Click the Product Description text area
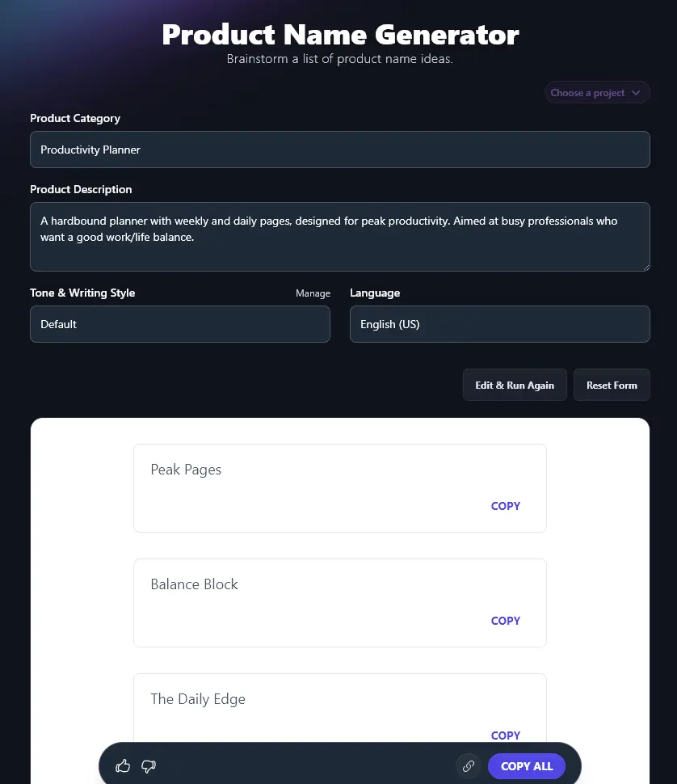Image resolution: width=677 pixels, height=784 pixels. [339, 236]
